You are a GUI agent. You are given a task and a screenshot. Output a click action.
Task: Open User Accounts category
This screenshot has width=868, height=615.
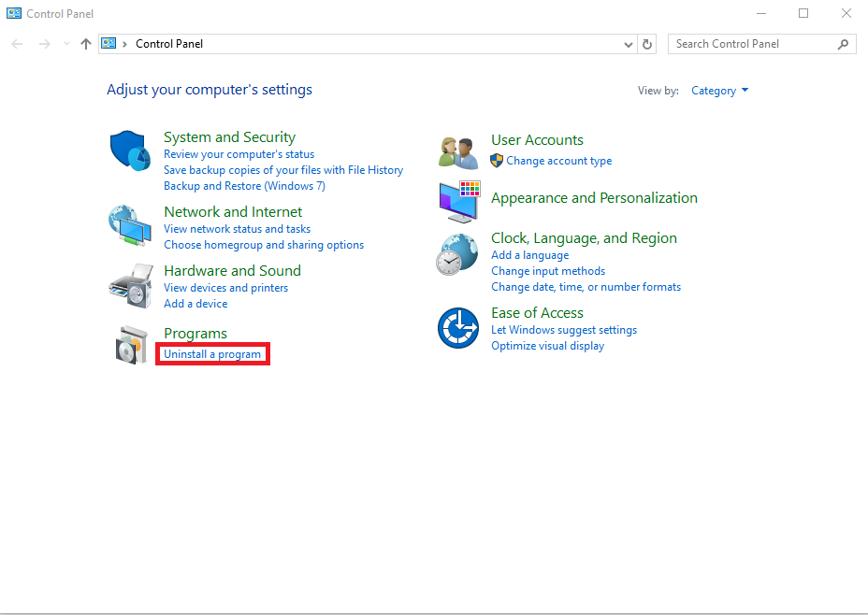(537, 140)
